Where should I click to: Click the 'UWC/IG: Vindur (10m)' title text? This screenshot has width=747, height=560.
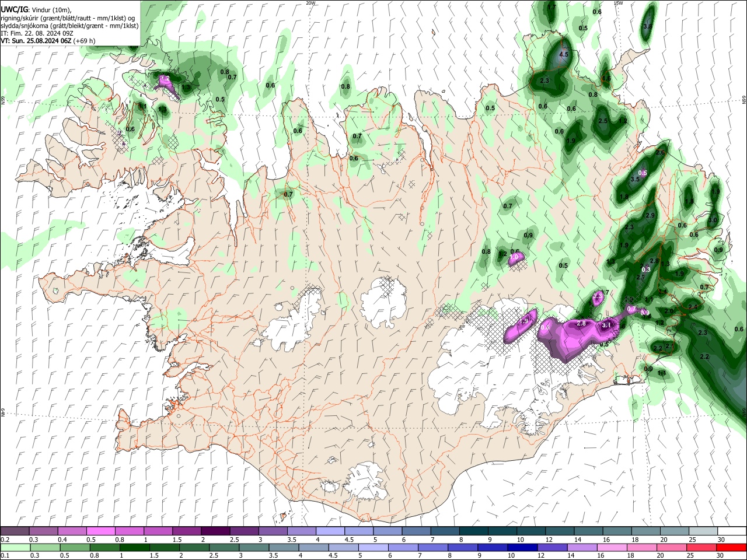pyautogui.click(x=36, y=9)
